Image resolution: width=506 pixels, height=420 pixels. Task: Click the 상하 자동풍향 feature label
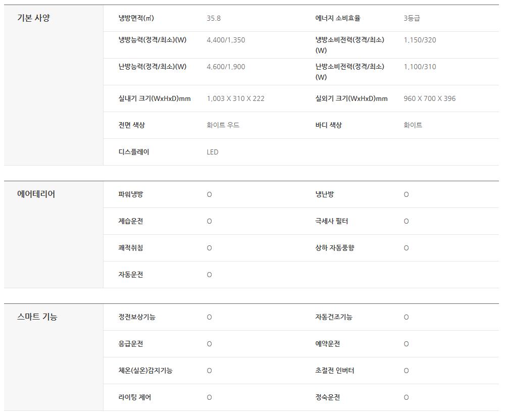click(335, 248)
